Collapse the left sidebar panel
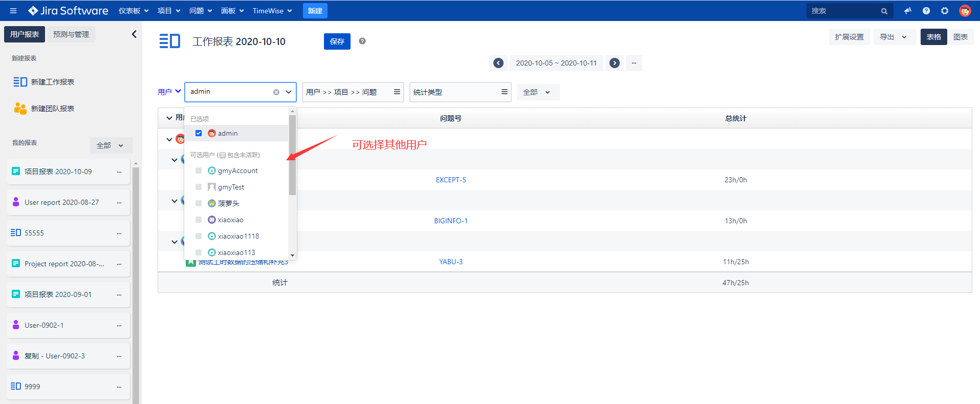This screenshot has width=980, height=404. [x=134, y=34]
